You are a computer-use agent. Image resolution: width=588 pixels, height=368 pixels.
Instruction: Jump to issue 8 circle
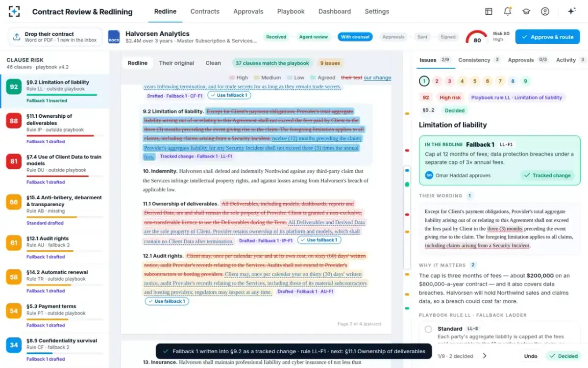[x=513, y=81]
